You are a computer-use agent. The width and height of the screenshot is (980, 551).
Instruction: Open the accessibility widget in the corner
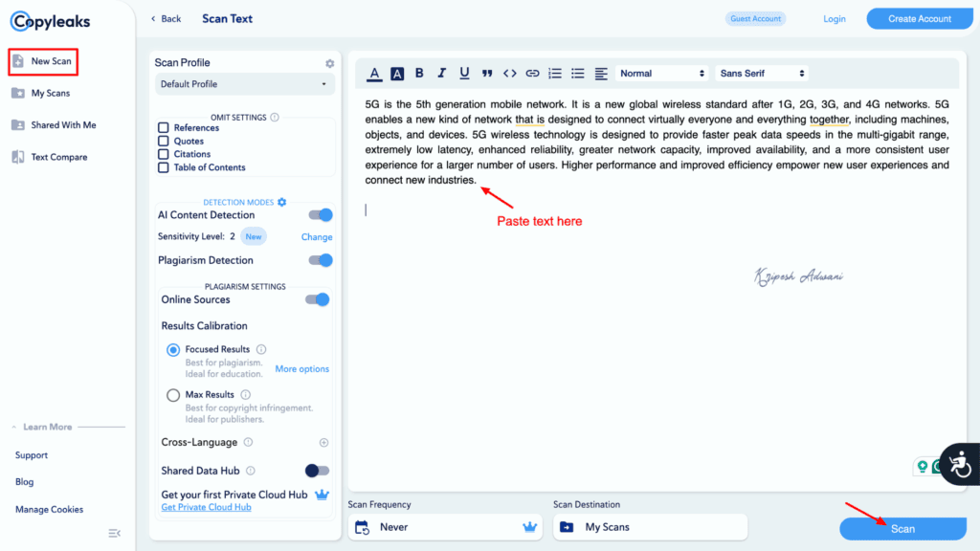[x=960, y=465]
